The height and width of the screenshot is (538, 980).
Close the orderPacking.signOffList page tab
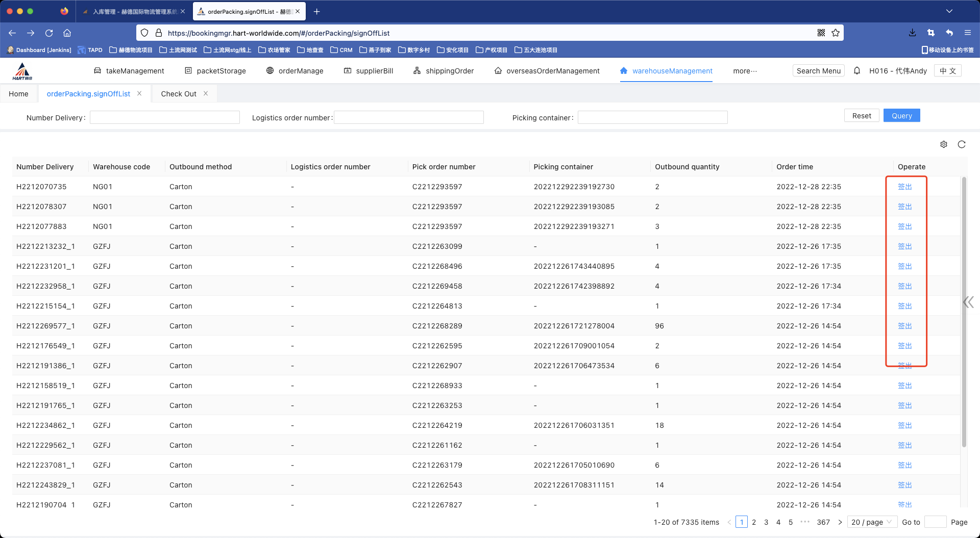pyautogui.click(x=139, y=94)
